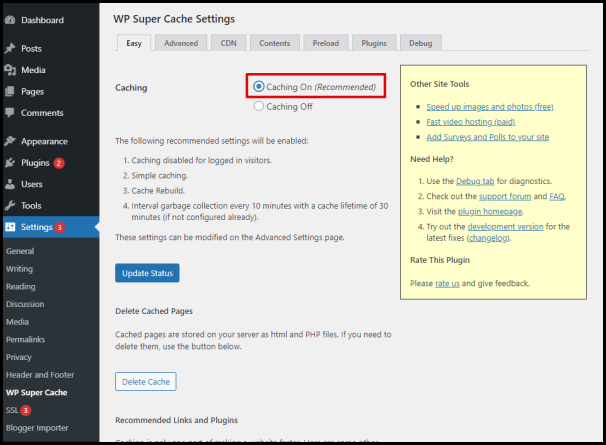Open WP Super Cache under Settings
The height and width of the screenshot is (445, 606).
(37, 392)
